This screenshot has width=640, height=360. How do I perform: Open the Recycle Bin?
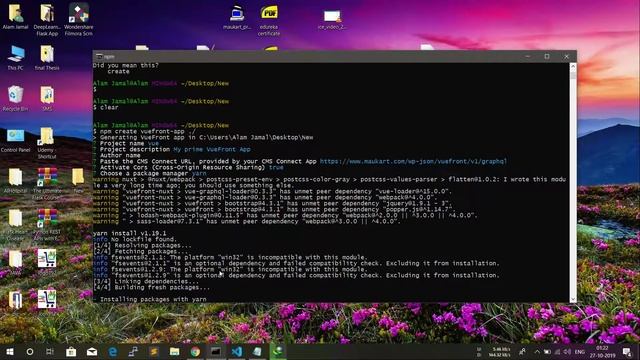pos(16,99)
